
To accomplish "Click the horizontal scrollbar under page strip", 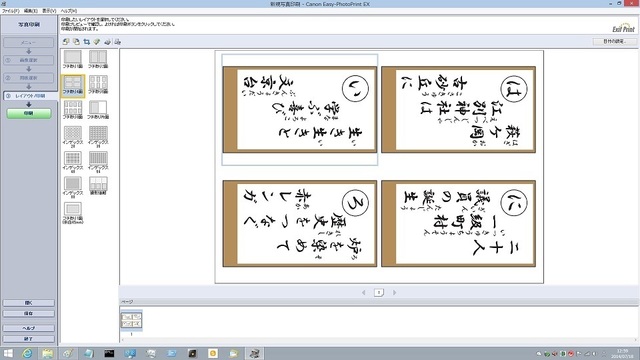I will click(x=379, y=340).
